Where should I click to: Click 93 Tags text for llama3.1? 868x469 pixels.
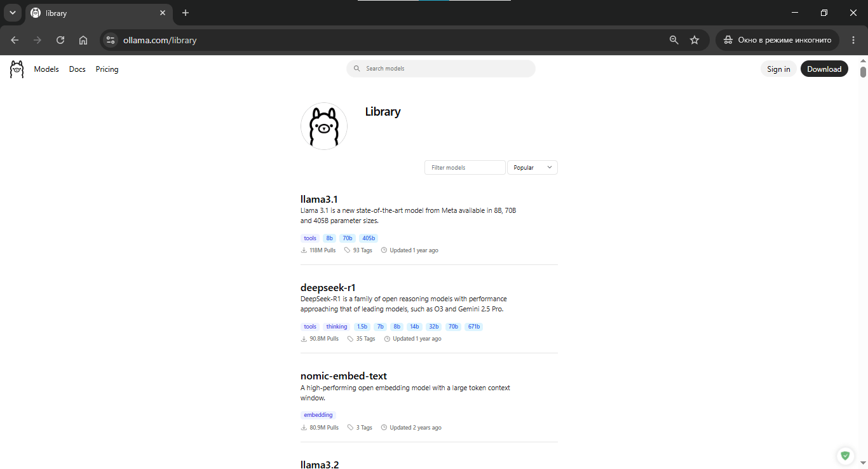click(x=363, y=250)
